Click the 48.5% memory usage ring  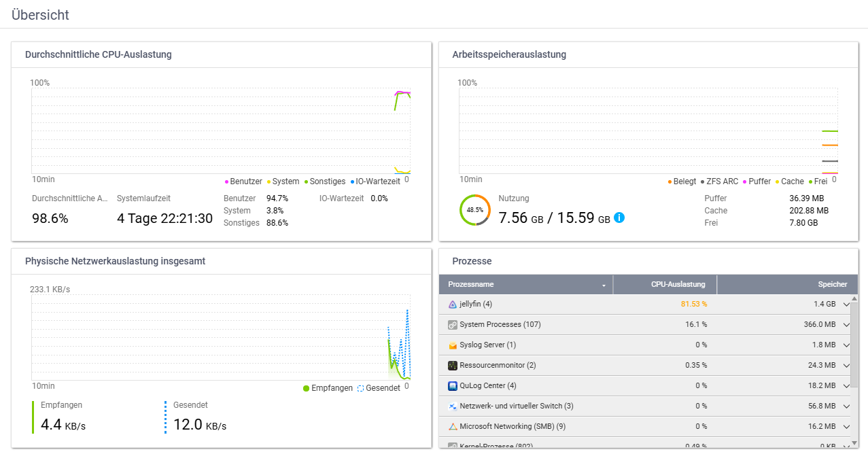coord(475,210)
